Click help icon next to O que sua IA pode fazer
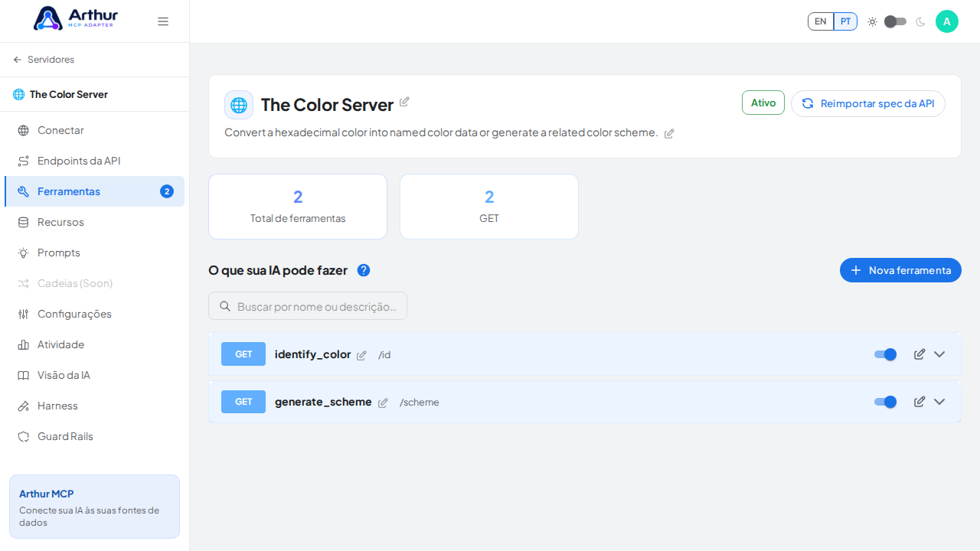This screenshot has width=980, height=551. click(364, 270)
